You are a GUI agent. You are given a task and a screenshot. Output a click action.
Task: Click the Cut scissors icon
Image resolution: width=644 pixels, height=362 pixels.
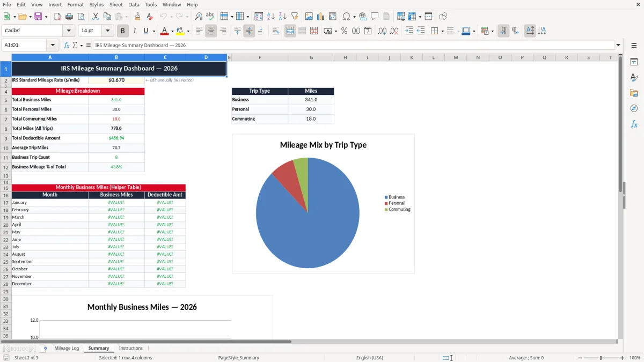click(96, 17)
